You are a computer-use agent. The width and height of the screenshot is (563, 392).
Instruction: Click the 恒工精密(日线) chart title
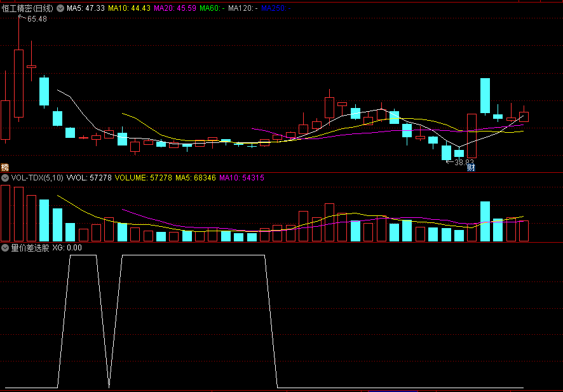pos(27,8)
